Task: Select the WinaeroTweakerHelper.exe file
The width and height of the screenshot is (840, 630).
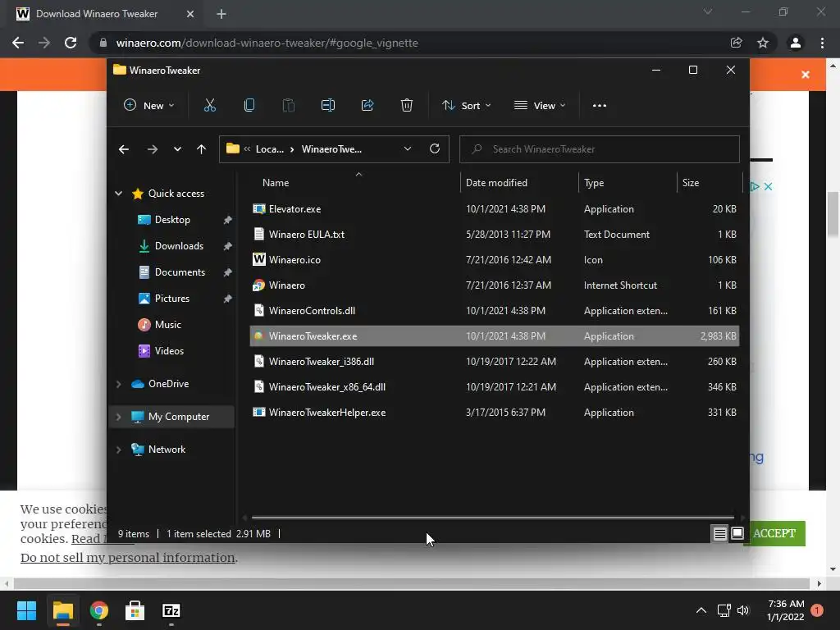Action: [x=495, y=413]
